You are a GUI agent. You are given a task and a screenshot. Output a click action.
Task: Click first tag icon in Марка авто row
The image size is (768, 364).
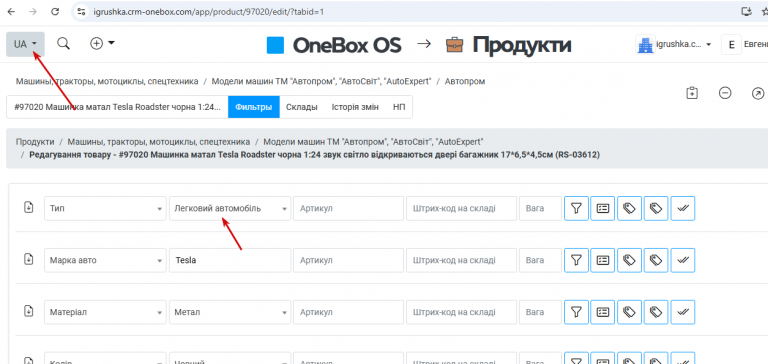point(629,260)
